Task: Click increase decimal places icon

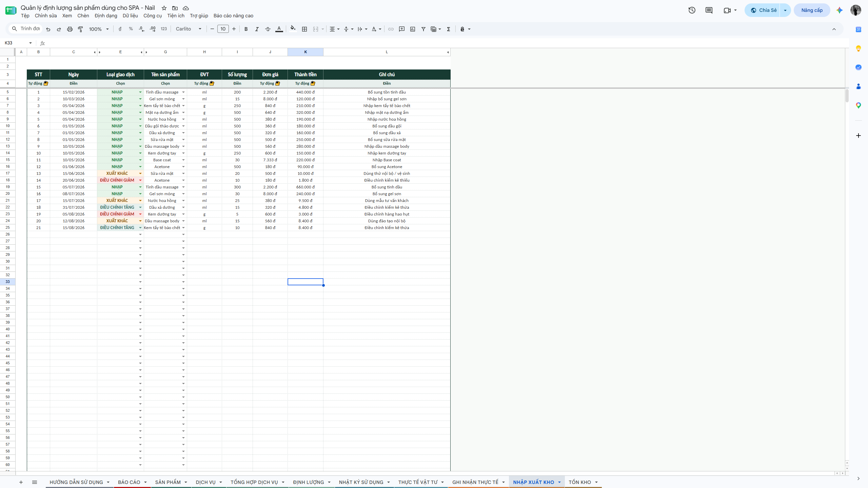Action: tap(153, 29)
